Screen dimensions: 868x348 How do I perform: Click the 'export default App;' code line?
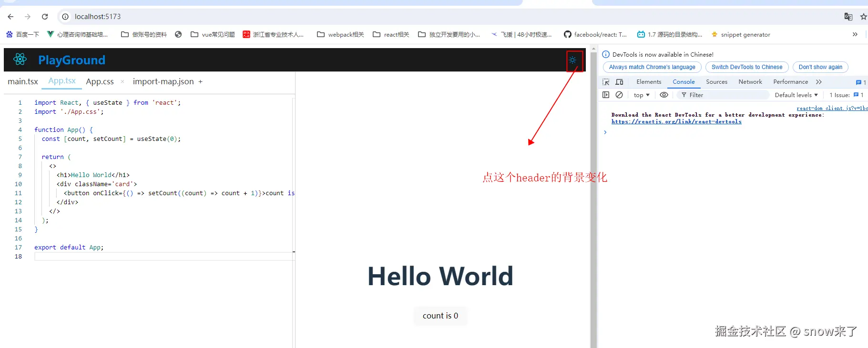point(69,247)
